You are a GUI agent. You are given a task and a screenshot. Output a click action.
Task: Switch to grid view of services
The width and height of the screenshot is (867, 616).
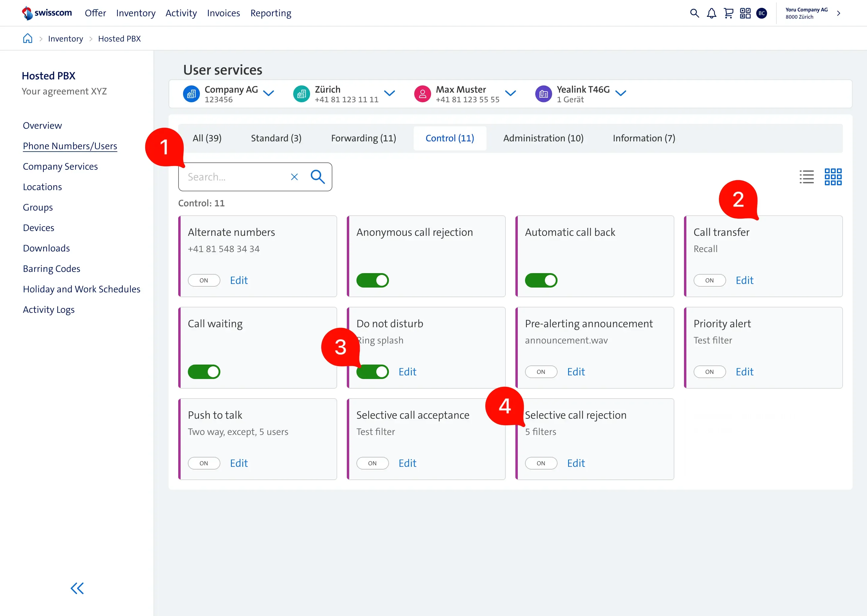[x=833, y=177]
